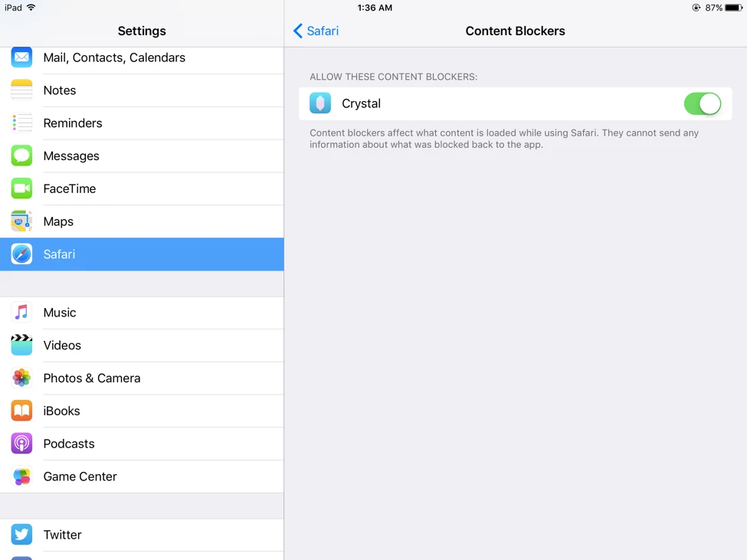Click the FaceTime icon in sidebar
This screenshot has width=747, height=560.
(x=21, y=188)
